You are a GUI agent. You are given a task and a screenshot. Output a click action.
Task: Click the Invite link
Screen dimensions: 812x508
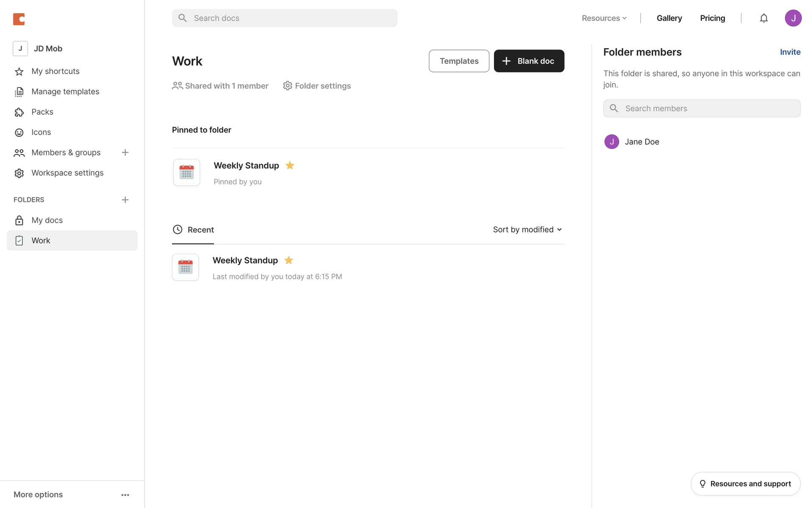click(x=790, y=52)
